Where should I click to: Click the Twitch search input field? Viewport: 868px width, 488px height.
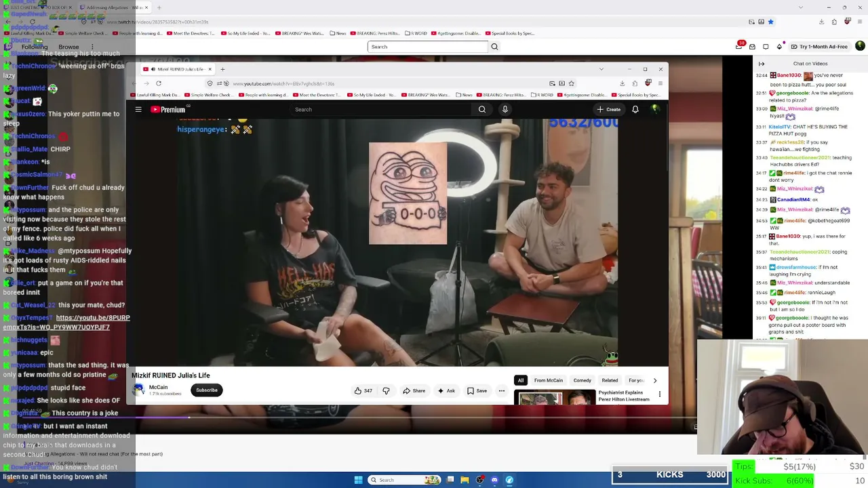coord(428,47)
